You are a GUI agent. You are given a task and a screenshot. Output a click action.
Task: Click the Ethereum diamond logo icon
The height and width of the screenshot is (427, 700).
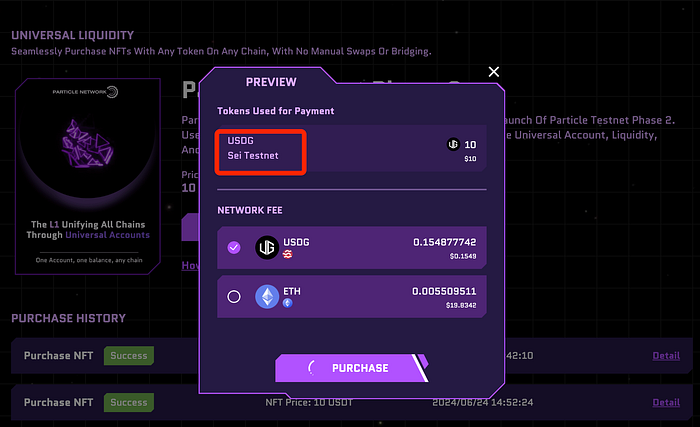[x=267, y=296]
